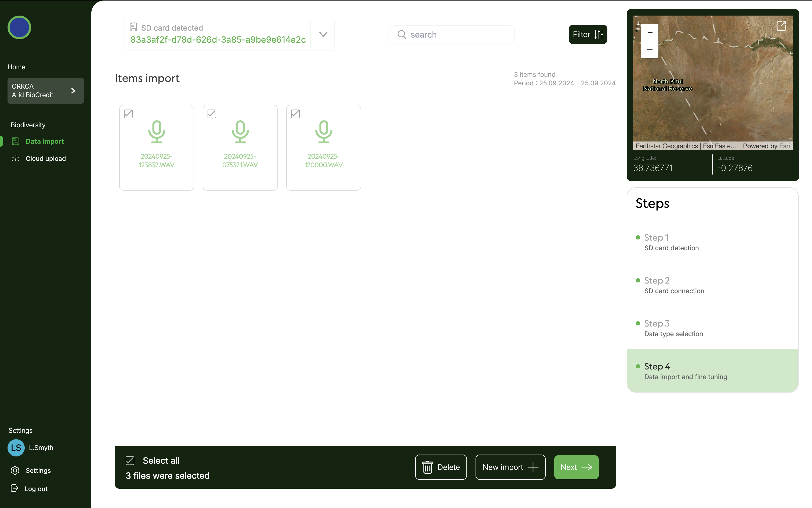Viewport: 812px width, 508px height.
Task: Click the Next button
Action: (576, 467)
